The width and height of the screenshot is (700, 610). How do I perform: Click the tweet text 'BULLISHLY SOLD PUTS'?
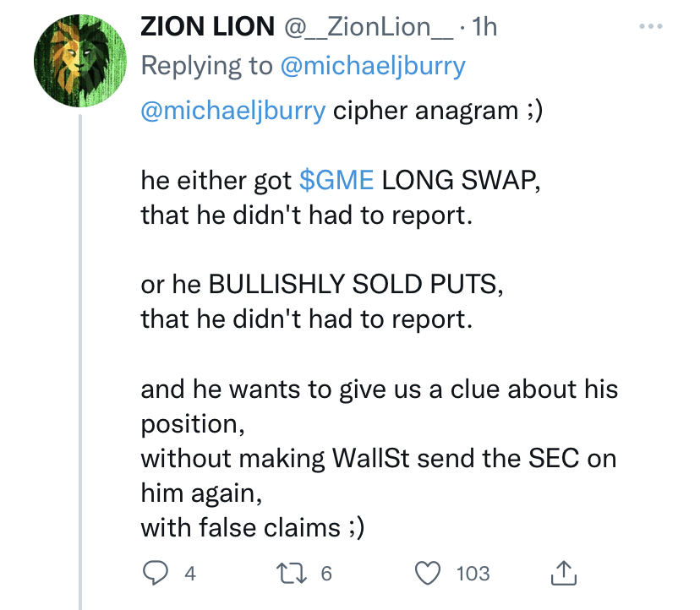click(x=354, y=286)
